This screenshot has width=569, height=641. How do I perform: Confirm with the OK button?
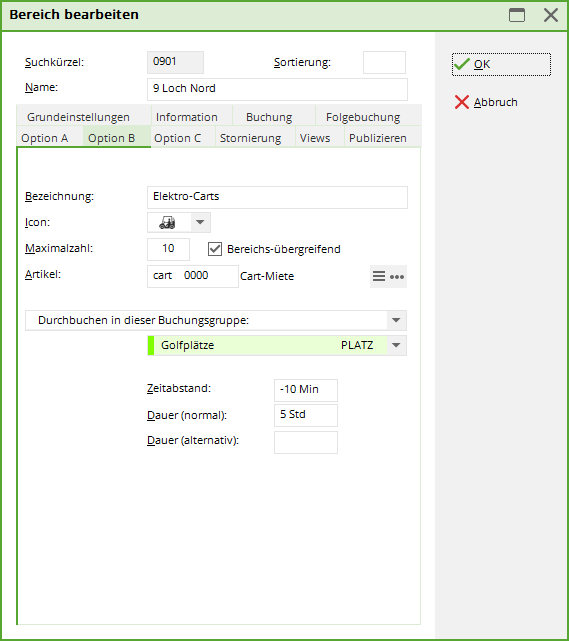pos(501,64)
